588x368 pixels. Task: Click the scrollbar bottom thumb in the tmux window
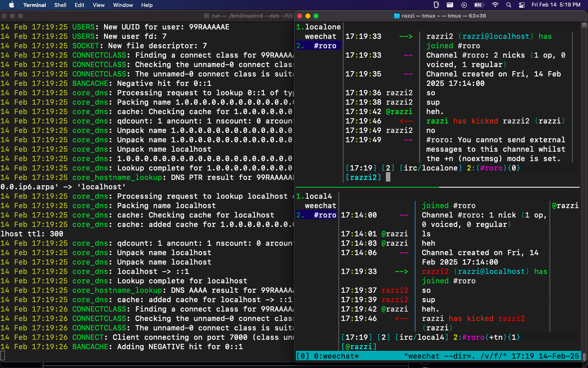[584, 356]
